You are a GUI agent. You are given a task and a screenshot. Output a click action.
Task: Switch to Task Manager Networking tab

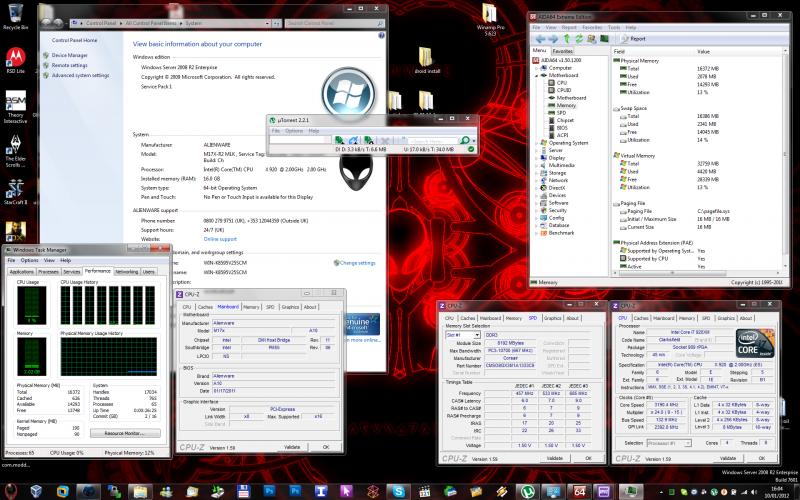pos(127,272)
